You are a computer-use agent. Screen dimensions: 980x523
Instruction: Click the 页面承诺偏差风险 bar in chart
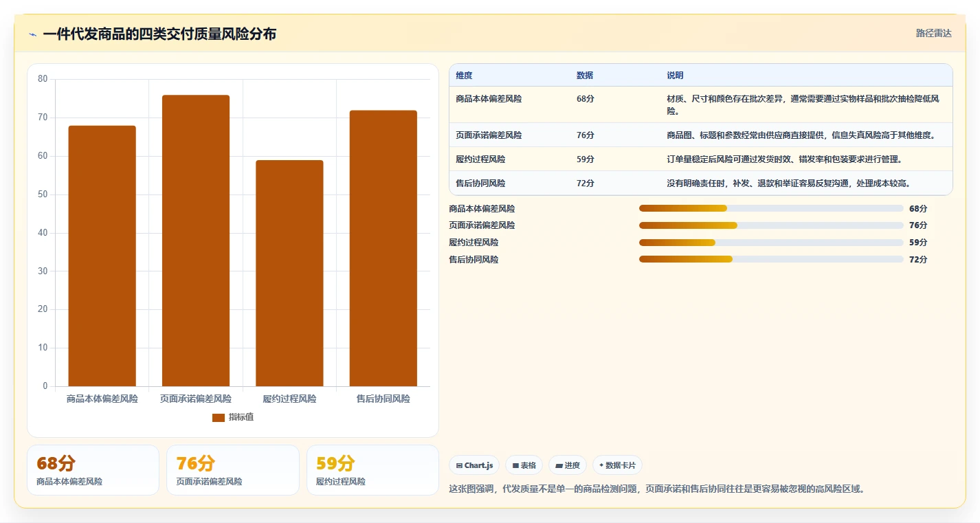[196, 241]
